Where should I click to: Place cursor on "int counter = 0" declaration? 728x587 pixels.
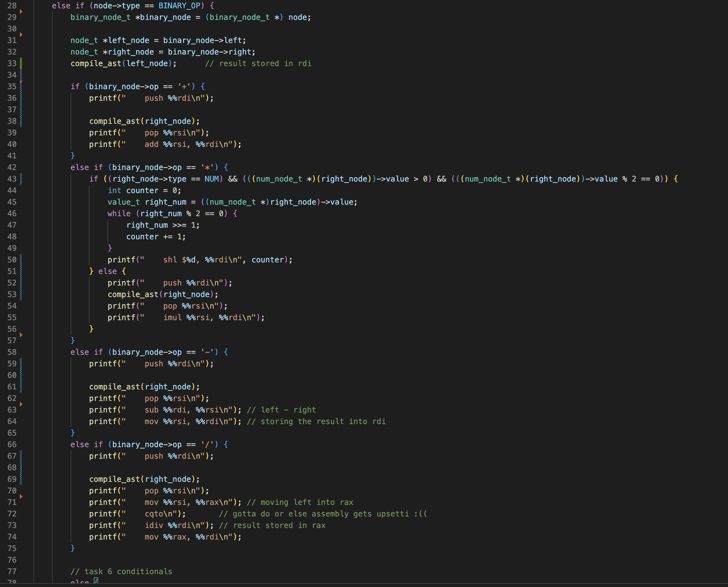click(x=144, y=190)
